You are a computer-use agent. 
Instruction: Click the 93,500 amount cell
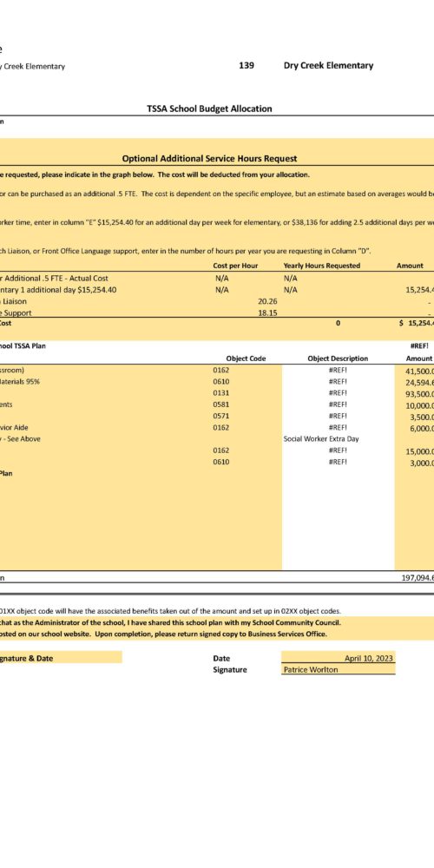click(x=419, y=393)
